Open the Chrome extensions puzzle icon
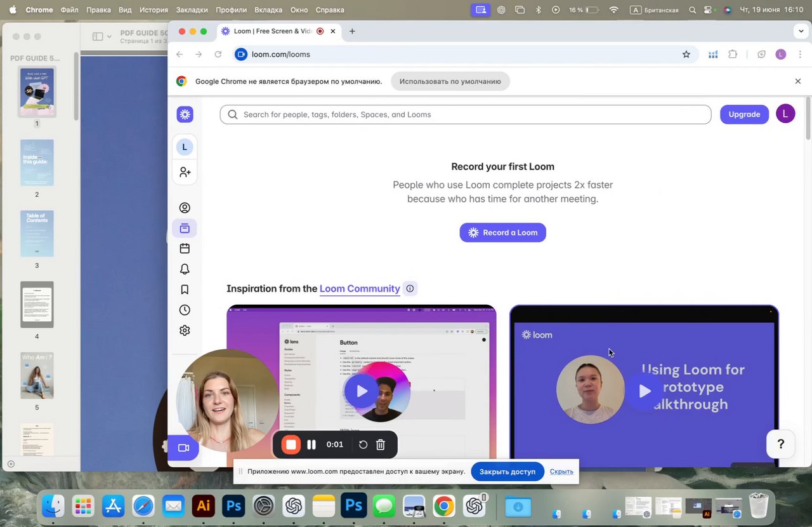Image resolution: width=812 pixels, height=527 pixels. pos(733,55)
